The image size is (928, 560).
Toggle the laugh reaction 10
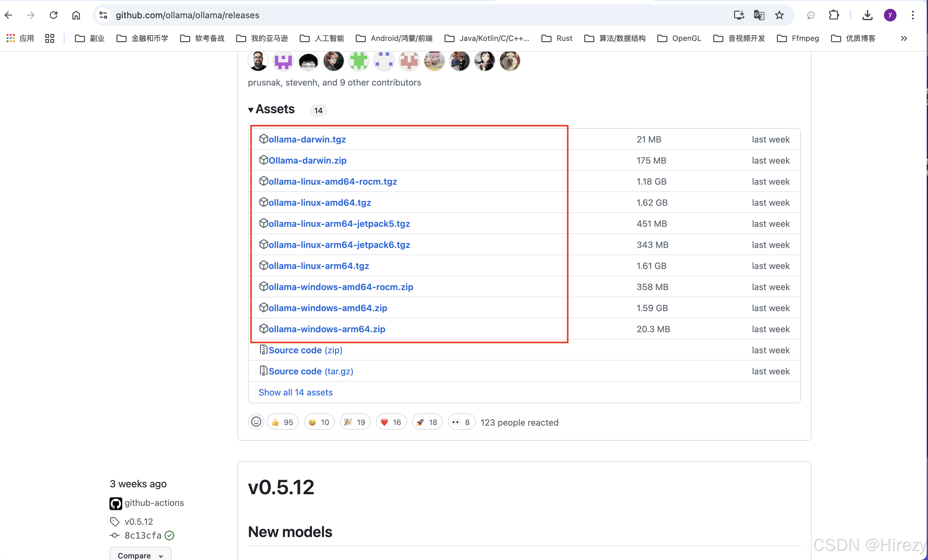pyautogui.click(x=319, y=422)
